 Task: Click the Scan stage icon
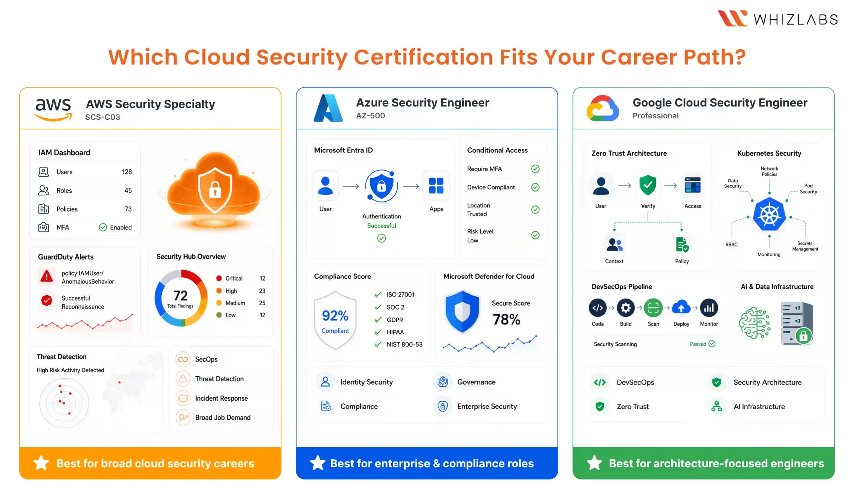[653, 308]
